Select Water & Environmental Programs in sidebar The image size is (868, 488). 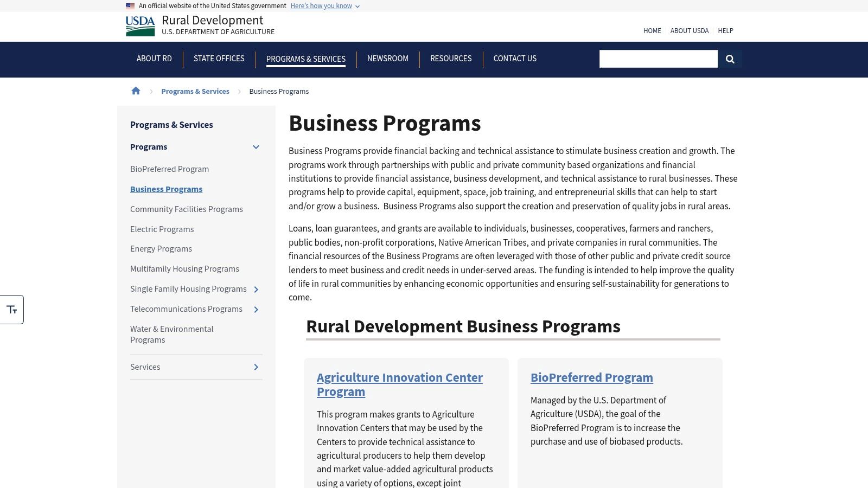(x=172, y=335)
